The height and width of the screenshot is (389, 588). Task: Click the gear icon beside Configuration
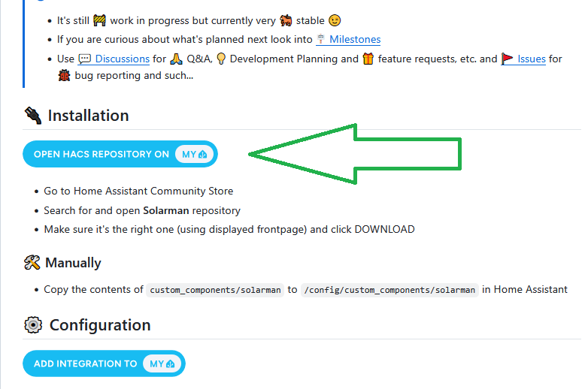click(x=33, y=325)
